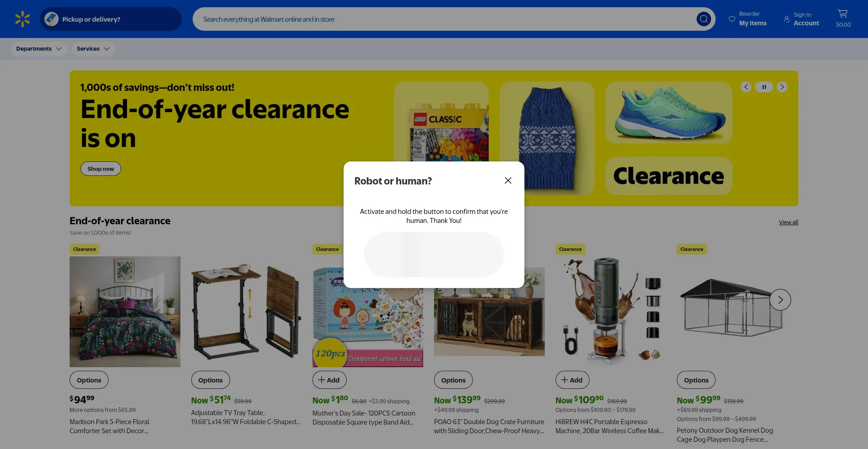
Task: Open Pickup or delivery selector
Action: pos(111,19)
